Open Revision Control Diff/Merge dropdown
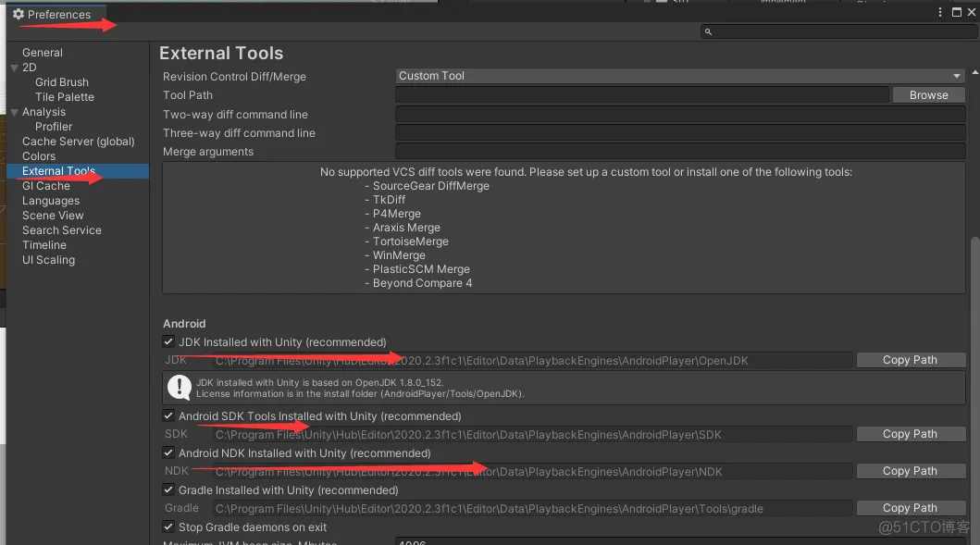 coord(680,76)
